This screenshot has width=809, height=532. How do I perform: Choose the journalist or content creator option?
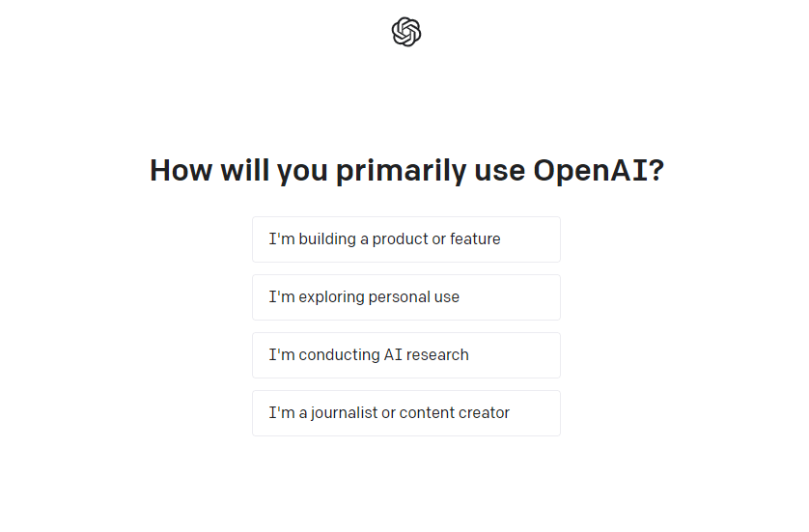[405, 413]
